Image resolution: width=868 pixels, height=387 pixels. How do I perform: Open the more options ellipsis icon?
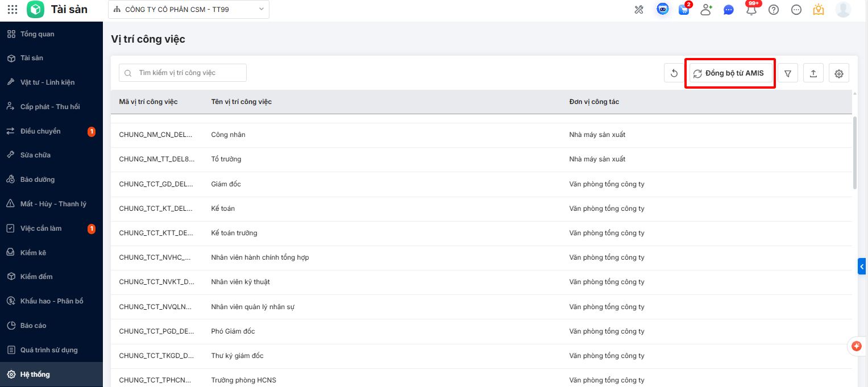coord(796,10)
